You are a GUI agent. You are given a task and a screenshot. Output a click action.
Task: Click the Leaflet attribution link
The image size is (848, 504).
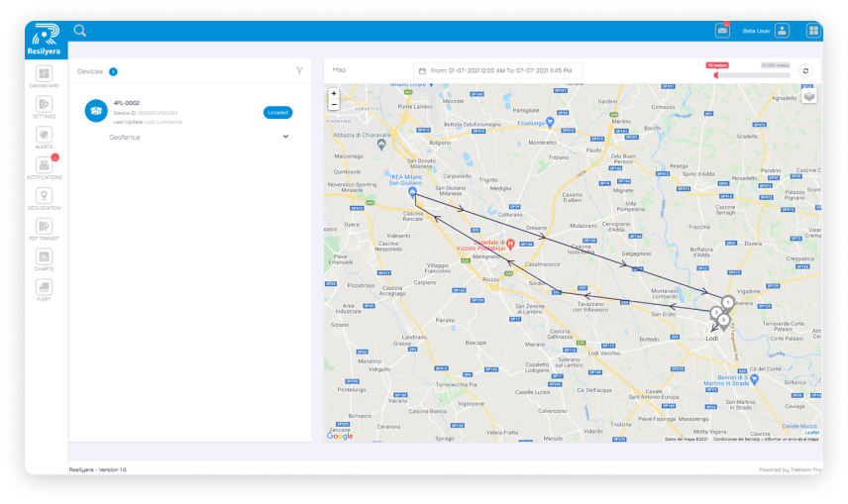click(x=811, y=433)
